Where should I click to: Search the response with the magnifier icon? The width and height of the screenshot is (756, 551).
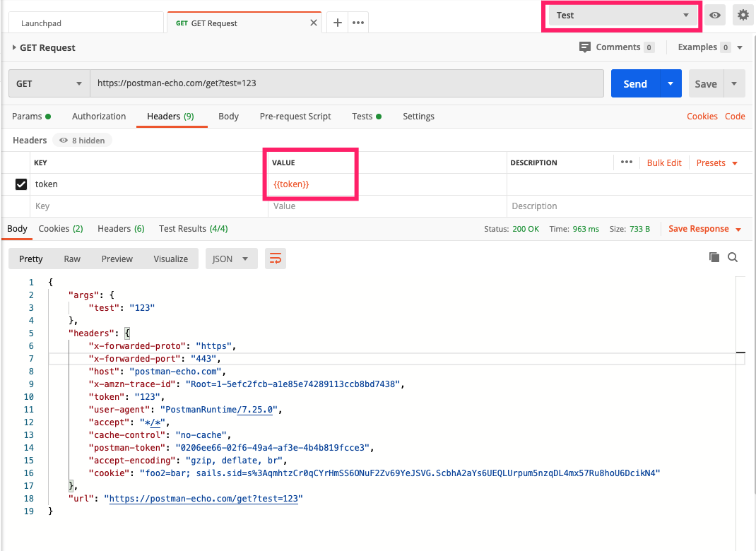click(x=733, y=257)
